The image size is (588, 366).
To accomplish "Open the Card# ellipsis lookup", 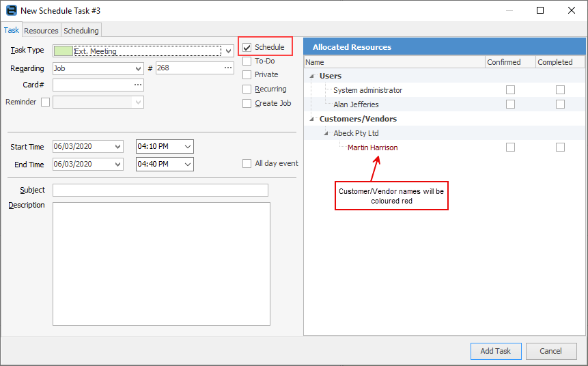I will [138, 85].
